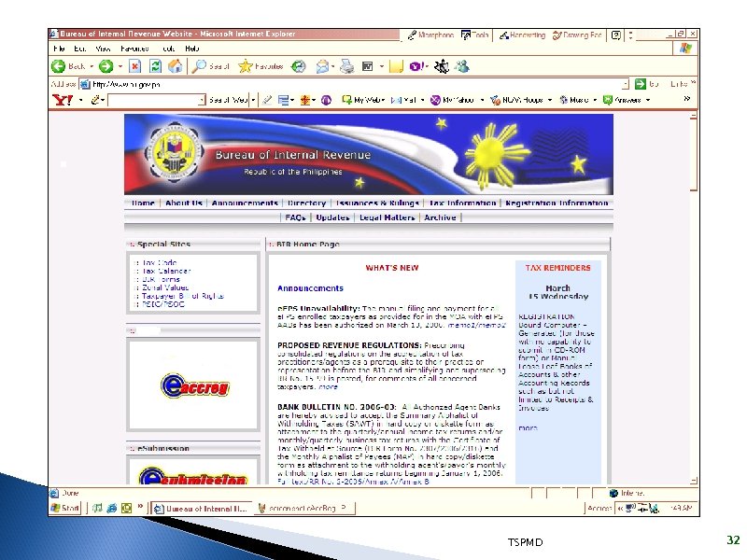The image size is (747, 560).
Task: Open the Tax Calendar special site link
Action: click(x=166, y=271)
